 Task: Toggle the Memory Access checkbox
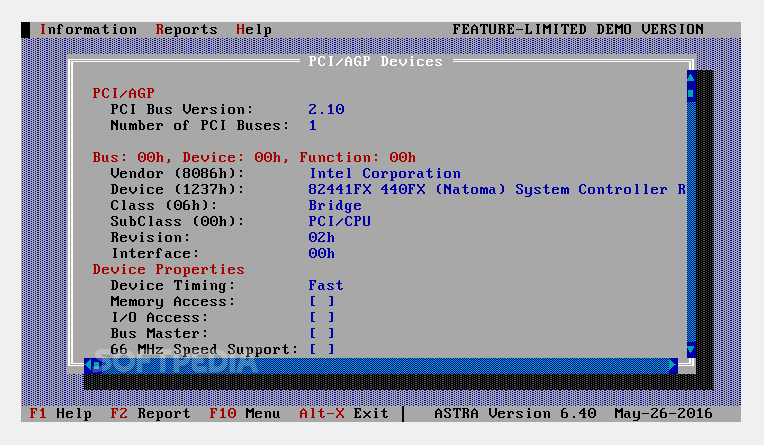(322, 302)
